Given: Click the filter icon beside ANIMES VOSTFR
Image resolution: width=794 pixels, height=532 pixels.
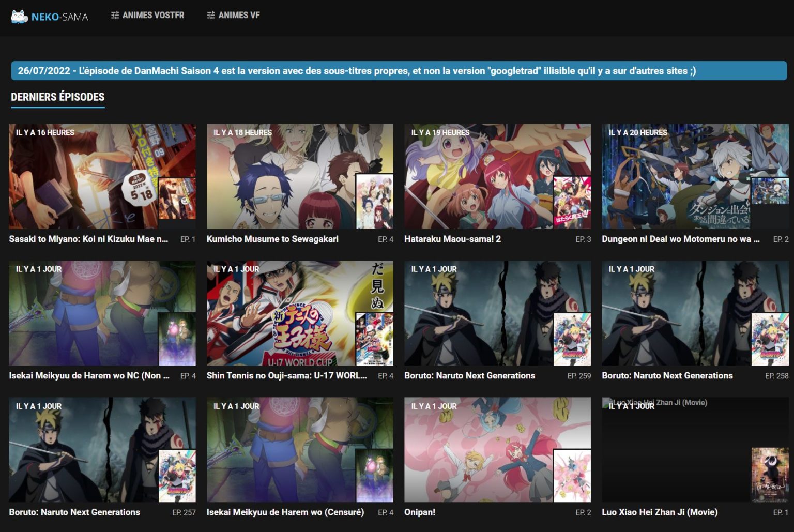Looking at the screenshot, I should click(115, 15).
